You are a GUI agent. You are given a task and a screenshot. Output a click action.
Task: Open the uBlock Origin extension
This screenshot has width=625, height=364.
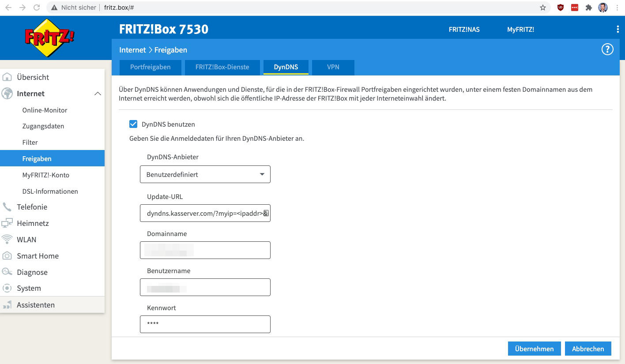[561, 8]
